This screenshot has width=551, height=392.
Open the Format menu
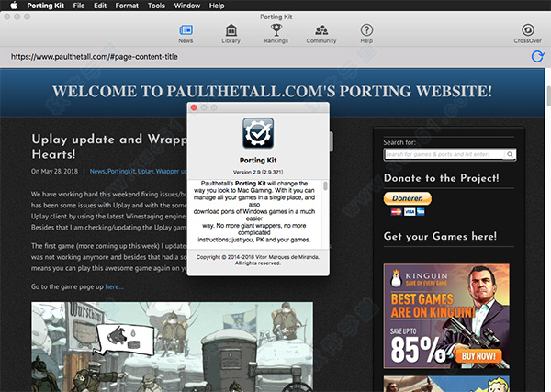tap(127, 6)
